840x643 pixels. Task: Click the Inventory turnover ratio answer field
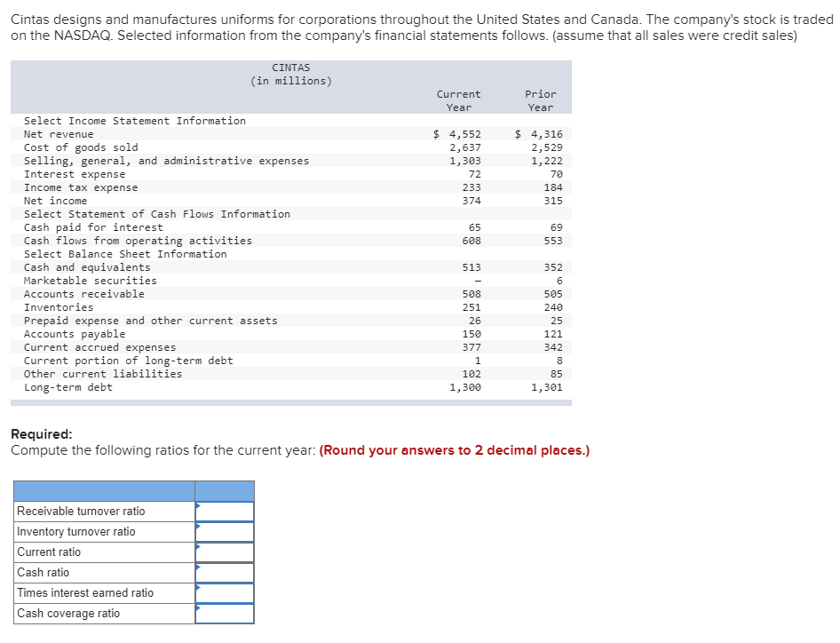tap(225, 532)
